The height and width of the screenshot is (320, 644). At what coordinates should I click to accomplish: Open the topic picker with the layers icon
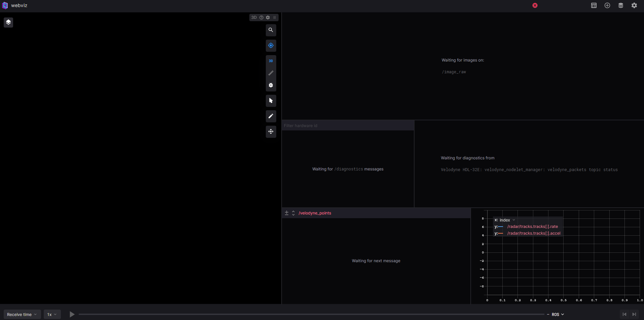[x=8, y=22]
